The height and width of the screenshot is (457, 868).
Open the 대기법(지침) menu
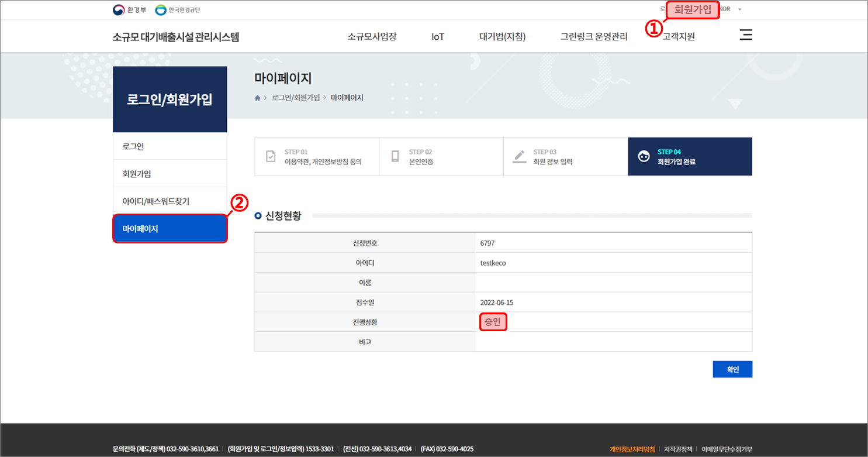coord(502,36)
